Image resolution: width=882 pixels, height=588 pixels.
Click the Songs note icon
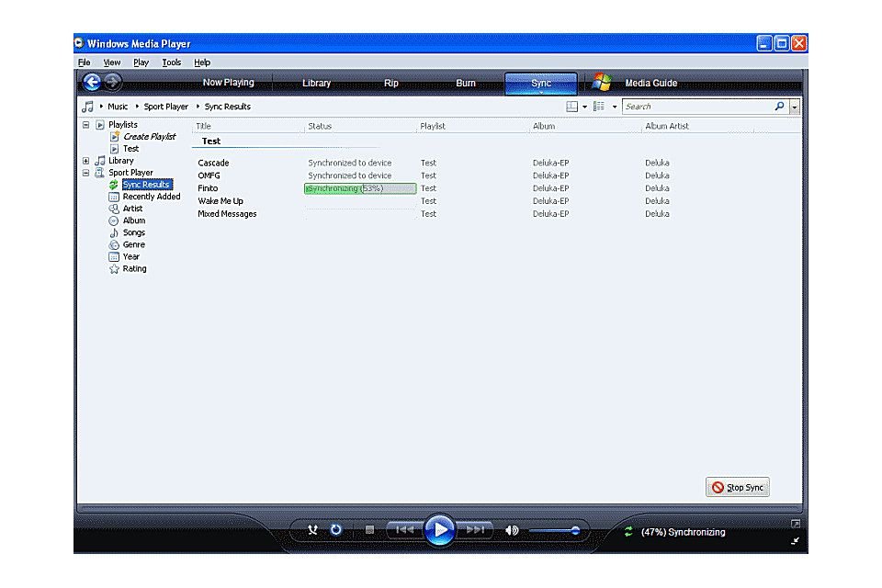click(114, 232)
